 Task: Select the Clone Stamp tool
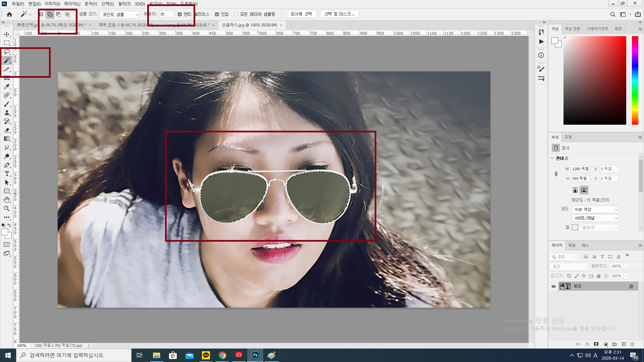7,113
